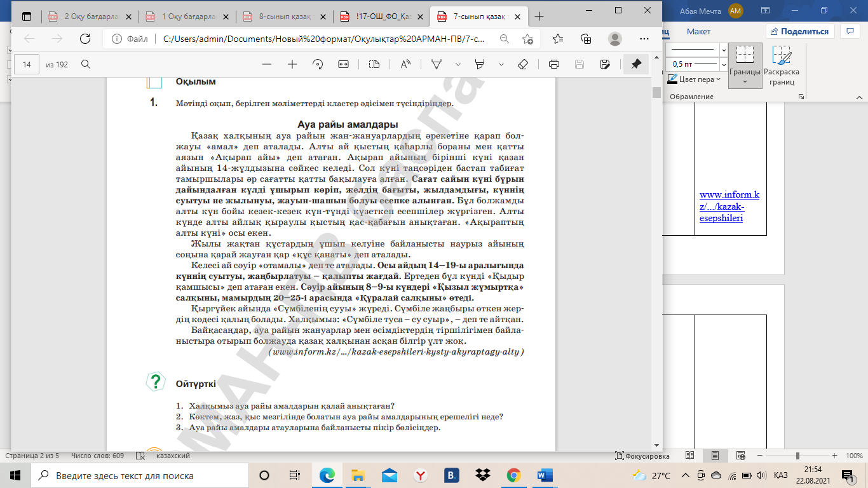
Task: Switch to '1 Оқу бағдарла' tab
Action: [x=186, y=17]
